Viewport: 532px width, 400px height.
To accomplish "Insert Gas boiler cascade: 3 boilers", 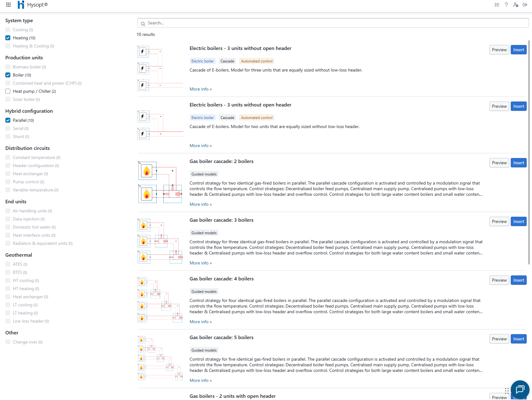I will pyautogui.click(x=519, y=221).
